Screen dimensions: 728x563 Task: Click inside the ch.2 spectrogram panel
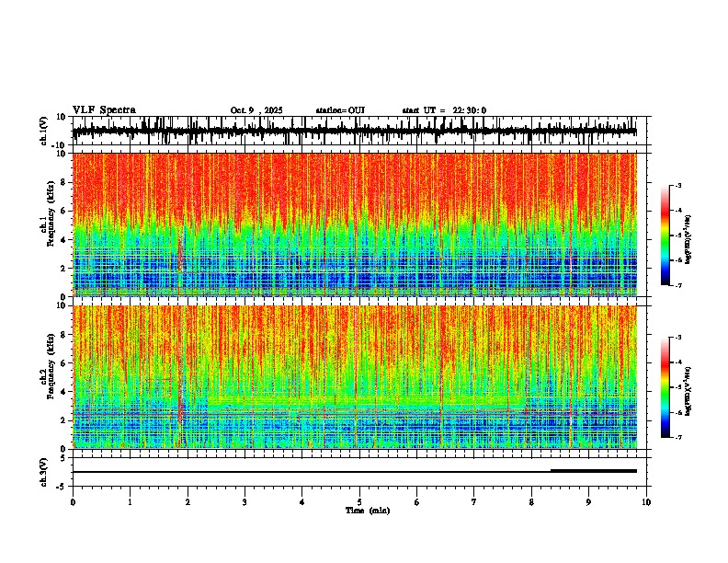click(x=354, y=377)
